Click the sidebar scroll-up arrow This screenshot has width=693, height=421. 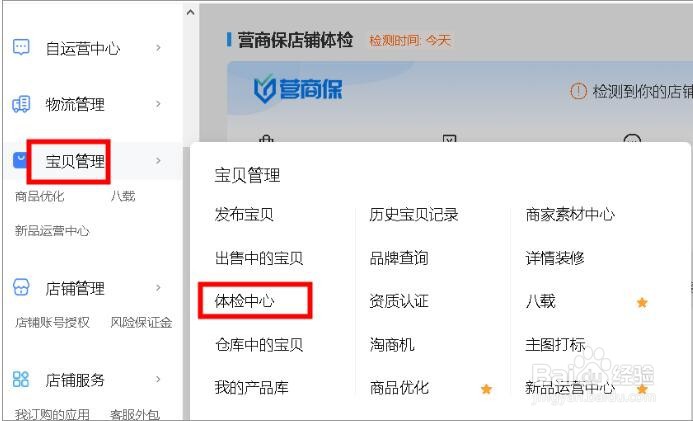[x=190, y=12]
